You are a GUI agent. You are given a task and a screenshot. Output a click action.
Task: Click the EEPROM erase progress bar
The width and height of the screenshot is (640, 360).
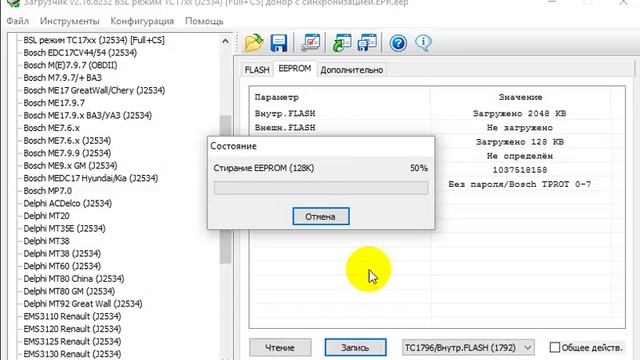[x=321, y=188]
